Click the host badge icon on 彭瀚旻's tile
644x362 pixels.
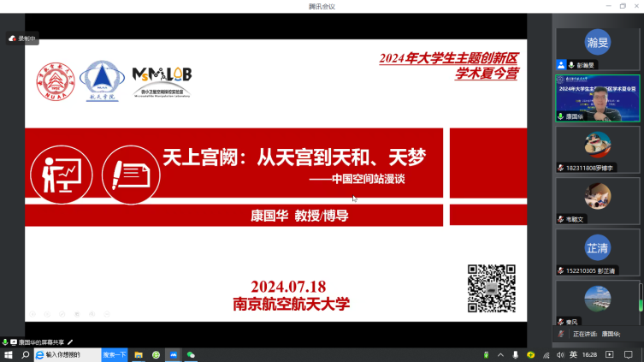point(561,64)
